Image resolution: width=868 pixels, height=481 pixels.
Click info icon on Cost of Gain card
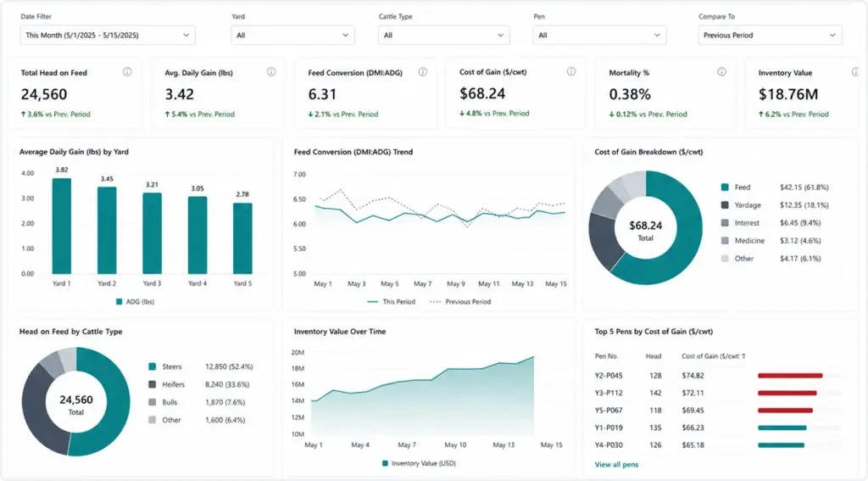coord(571,71)
